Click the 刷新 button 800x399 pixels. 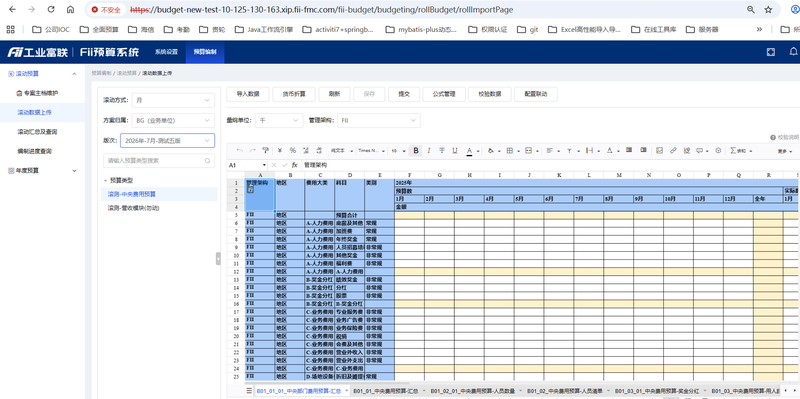334,94
